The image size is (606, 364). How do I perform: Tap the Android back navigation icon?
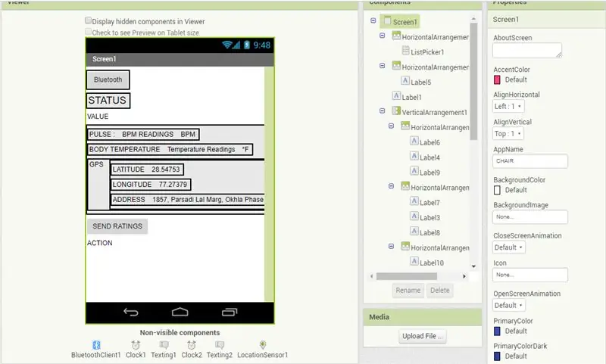tap(130, 312)
